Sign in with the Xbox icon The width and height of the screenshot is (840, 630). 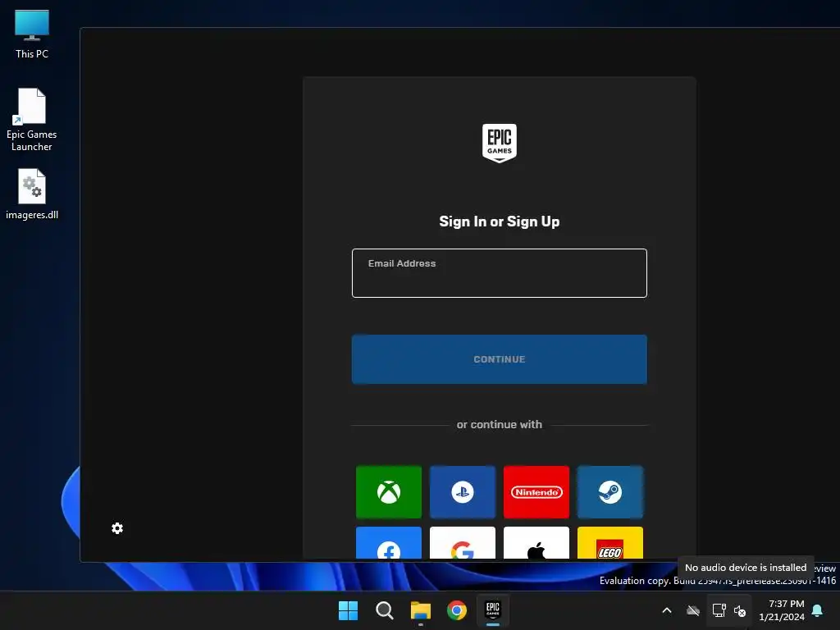[x=388, y=492]
